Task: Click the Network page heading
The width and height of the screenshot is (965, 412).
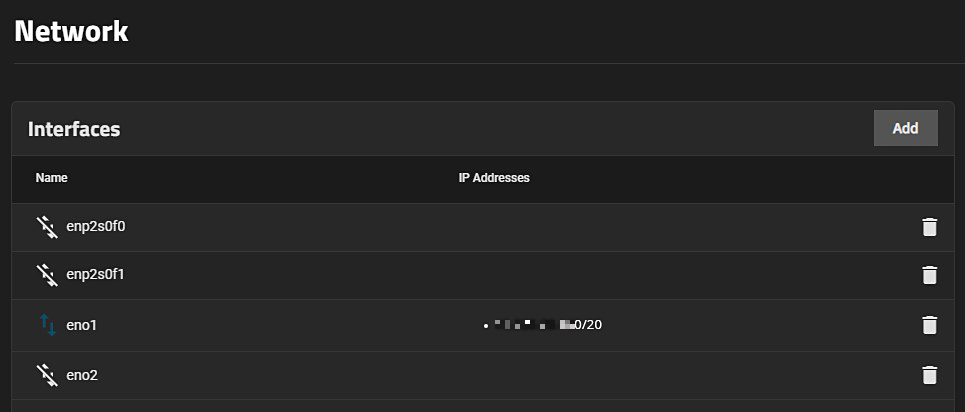Action: coord(71,31)
